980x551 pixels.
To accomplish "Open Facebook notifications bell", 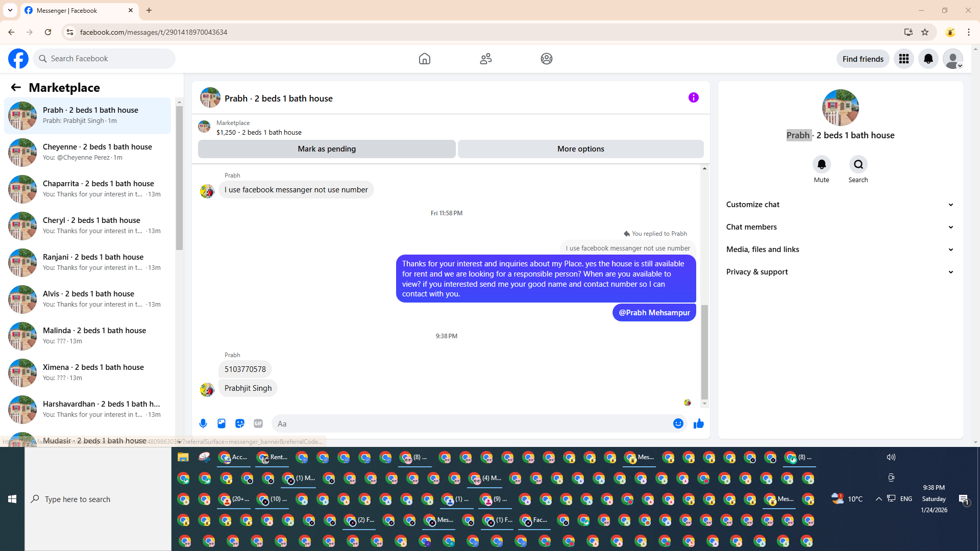I will 928,59.
